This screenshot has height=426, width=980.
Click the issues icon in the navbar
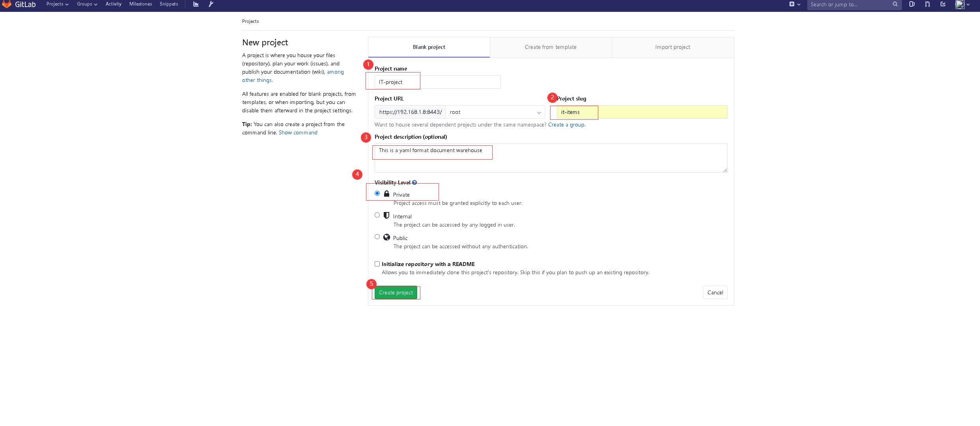click(x=912, y=4)
